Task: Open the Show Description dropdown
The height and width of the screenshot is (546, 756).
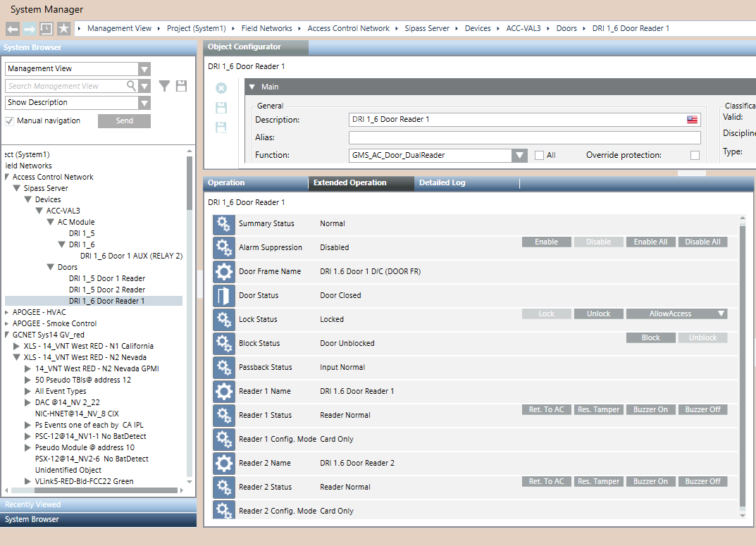Action: (144, 103)
